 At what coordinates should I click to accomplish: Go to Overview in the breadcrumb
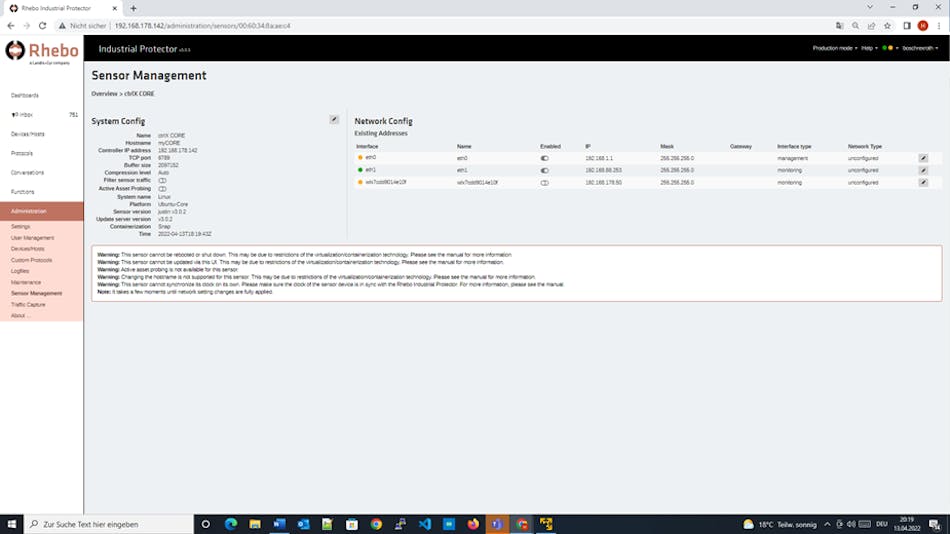point(104,94)
